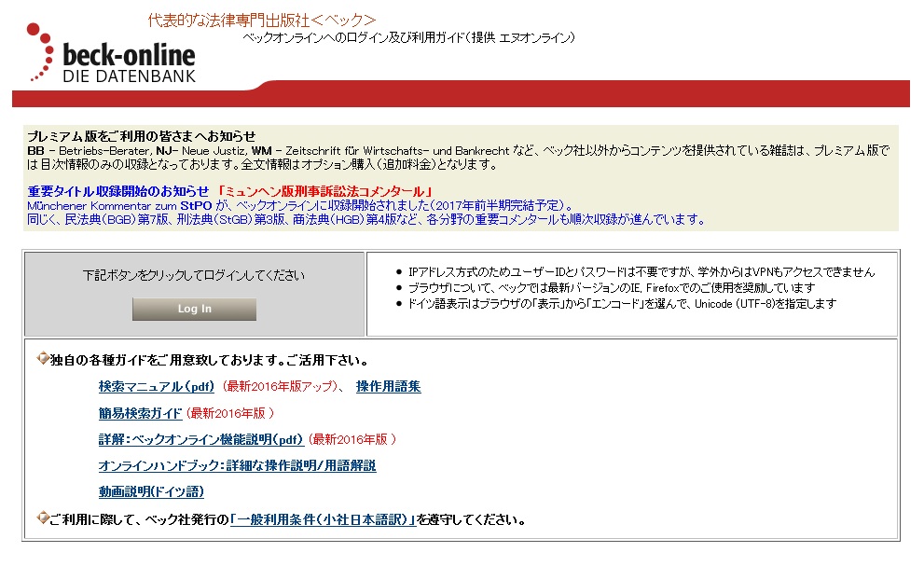Click the diamond bullet beside ご利用に際して
Screen dimensions: 924x566
tap(43, 518)
